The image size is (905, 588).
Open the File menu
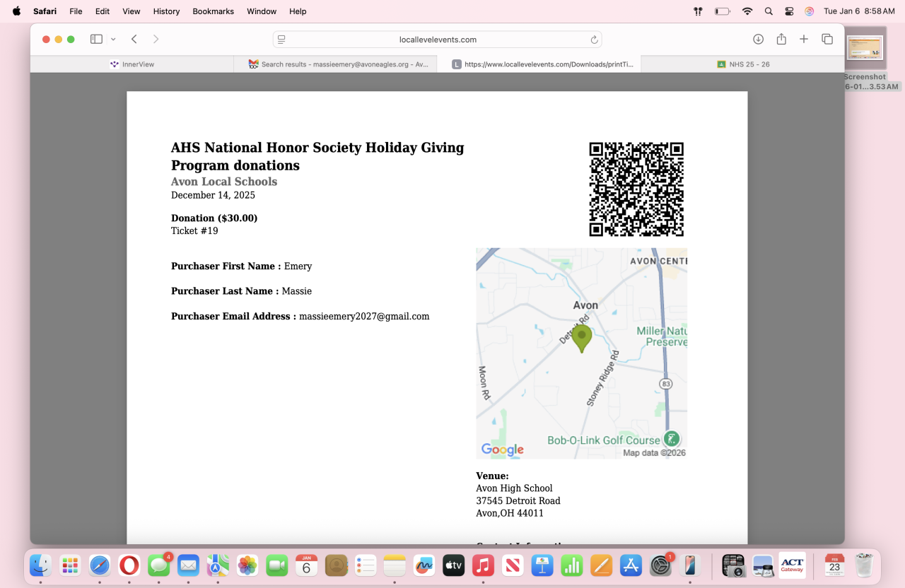point(76,11)
